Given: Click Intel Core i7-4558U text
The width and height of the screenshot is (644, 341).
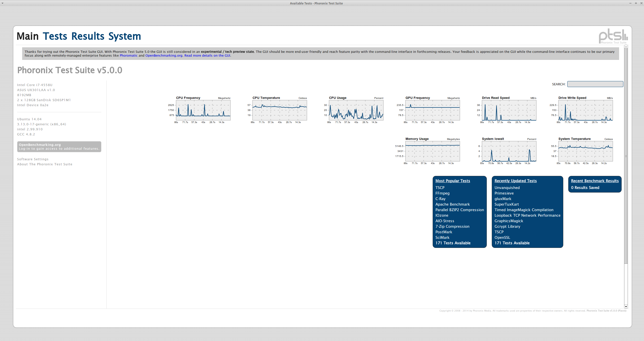Looking at the screenshot, I should tap(35, 85).
